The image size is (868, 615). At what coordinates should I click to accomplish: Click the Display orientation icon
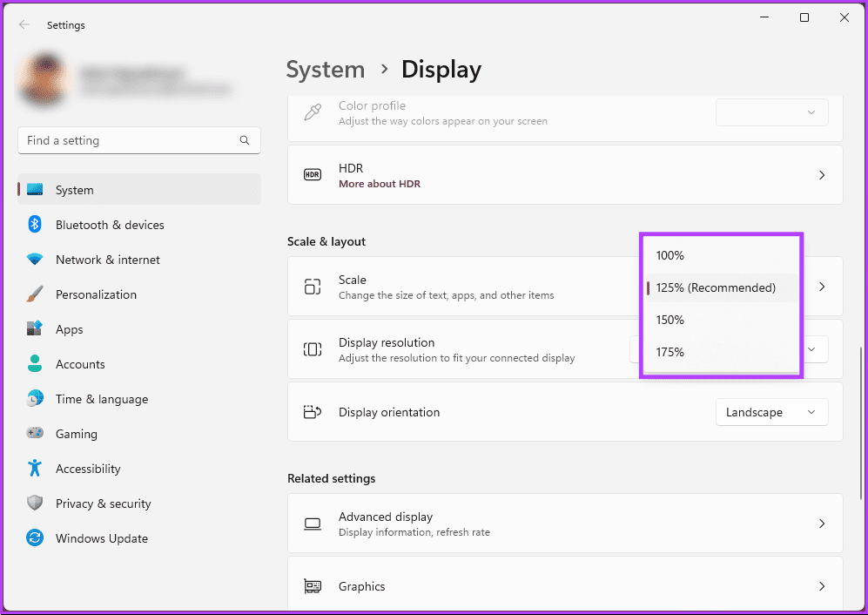click(x=313, y=412)
